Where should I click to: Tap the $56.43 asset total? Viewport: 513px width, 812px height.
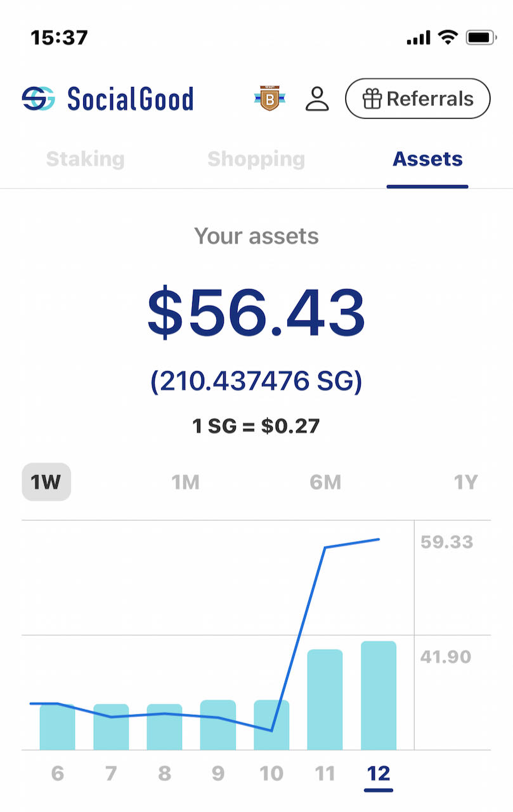coord(256,313)
